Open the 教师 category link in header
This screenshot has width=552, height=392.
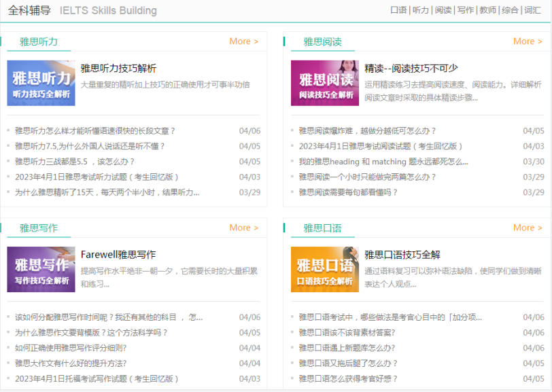point(488,10)
